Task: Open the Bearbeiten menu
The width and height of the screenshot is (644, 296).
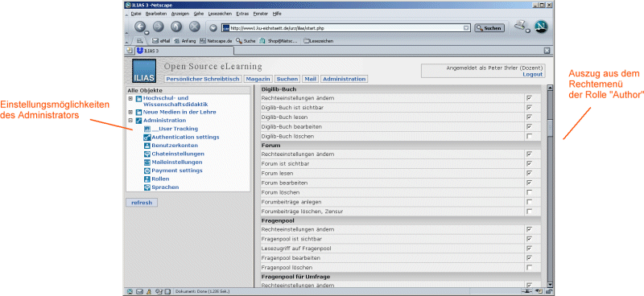Action: [x=156, y=14]
